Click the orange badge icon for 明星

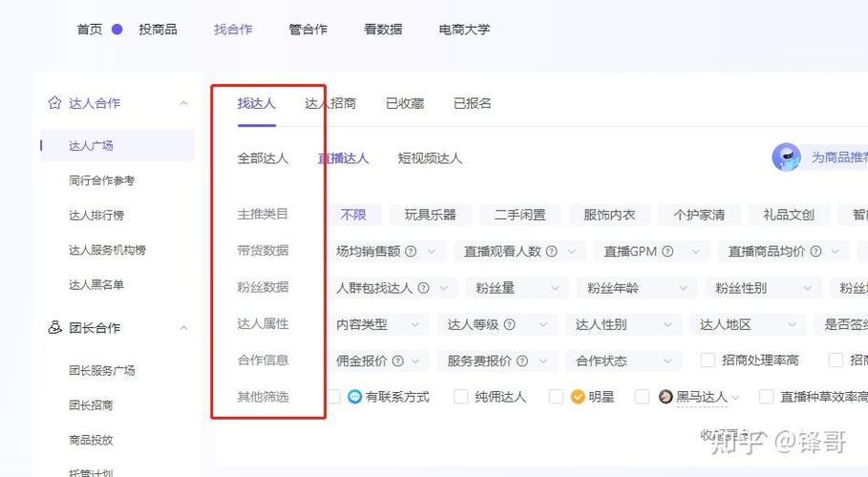(578, 396)
